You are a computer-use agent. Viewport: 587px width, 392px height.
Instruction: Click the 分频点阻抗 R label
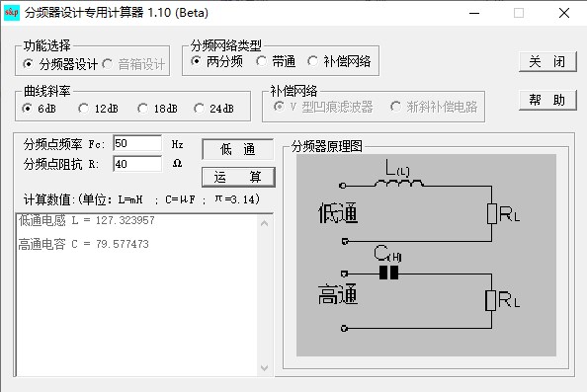coord(61,164)
